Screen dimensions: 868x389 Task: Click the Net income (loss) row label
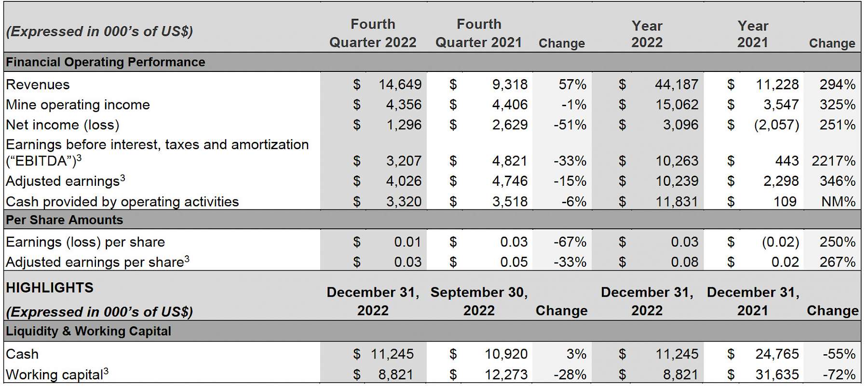click(63, 125)
